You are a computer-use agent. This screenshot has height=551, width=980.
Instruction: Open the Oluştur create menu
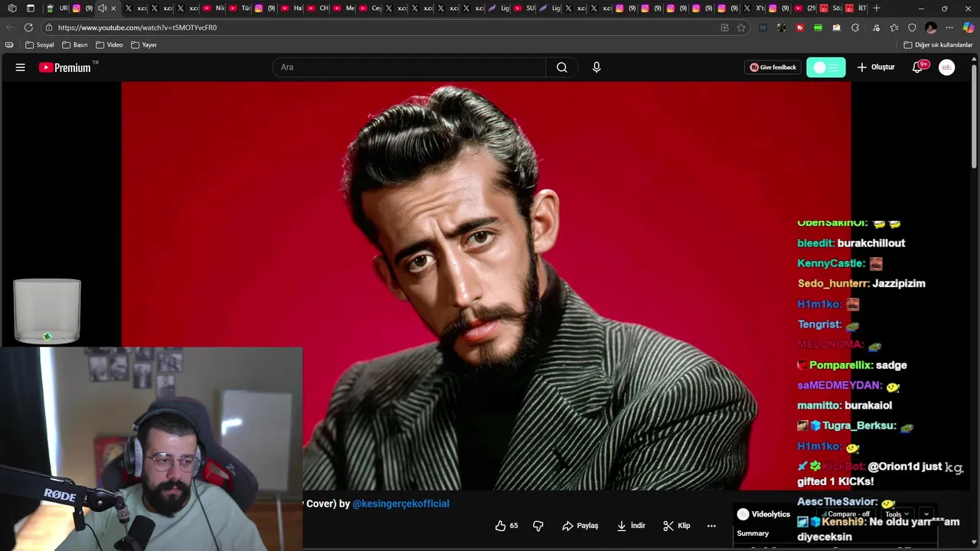(876, 67)
